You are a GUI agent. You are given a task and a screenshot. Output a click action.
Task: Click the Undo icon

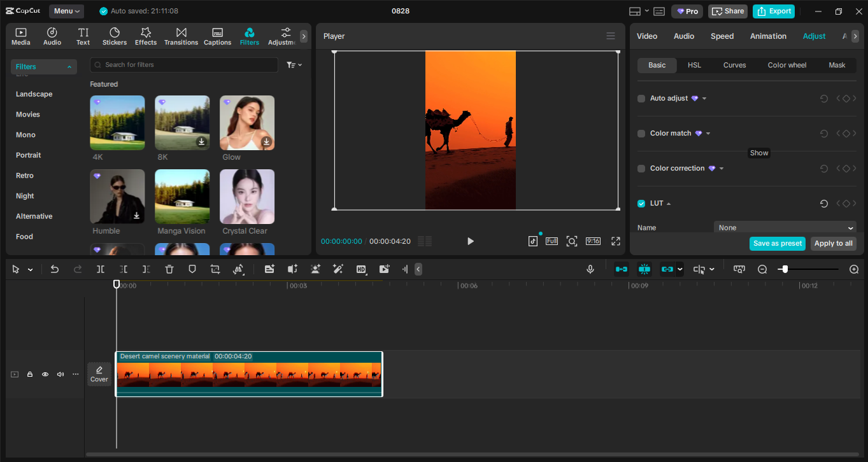55,269
